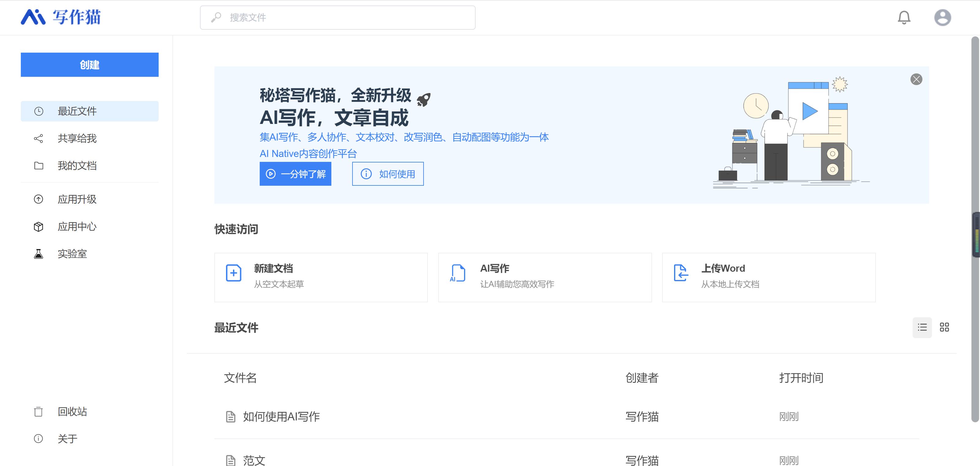This screenshot has width=980, height=466.
Task: Click the document icon beside 范文
Action: click(x=231, y=460)
